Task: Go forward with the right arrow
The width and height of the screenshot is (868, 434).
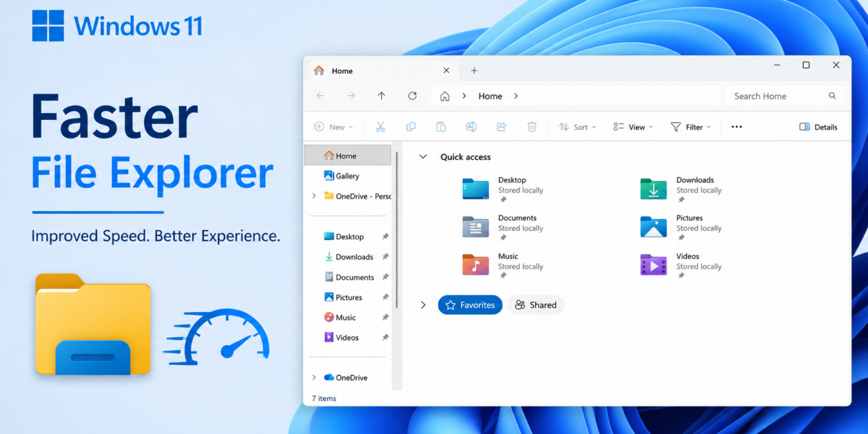Action: (351, 96)
